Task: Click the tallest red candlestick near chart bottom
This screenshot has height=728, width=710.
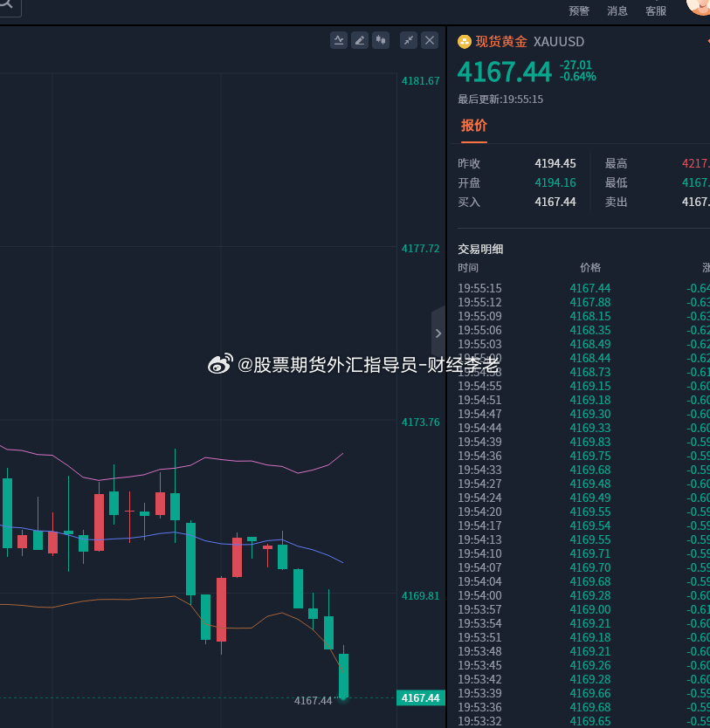Action: 222,609
